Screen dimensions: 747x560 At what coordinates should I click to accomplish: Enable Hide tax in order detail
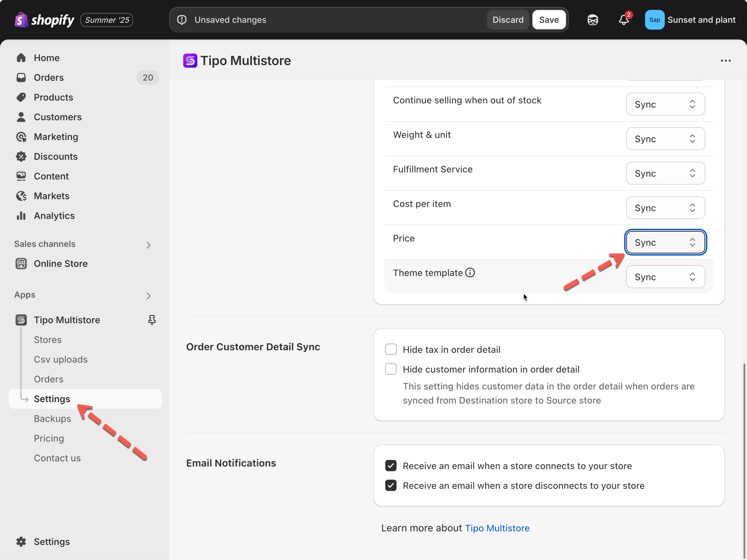pyautogui.click(x=391, y=350)
